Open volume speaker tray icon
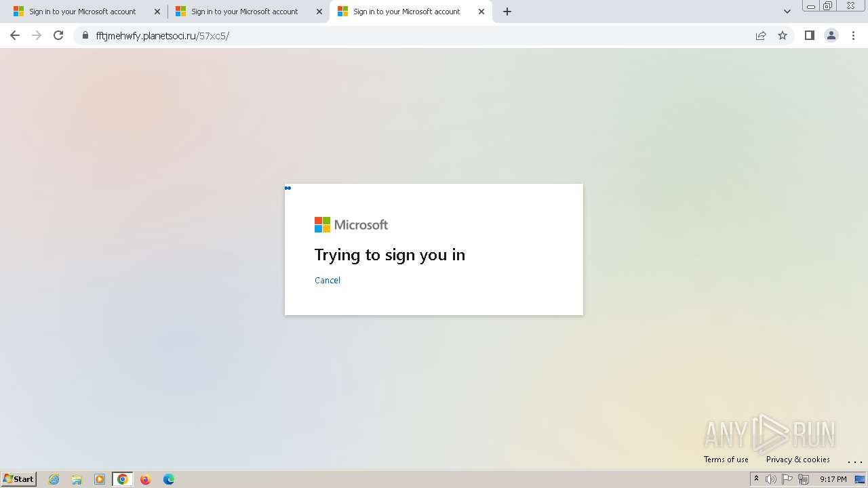 click(771, 479)
